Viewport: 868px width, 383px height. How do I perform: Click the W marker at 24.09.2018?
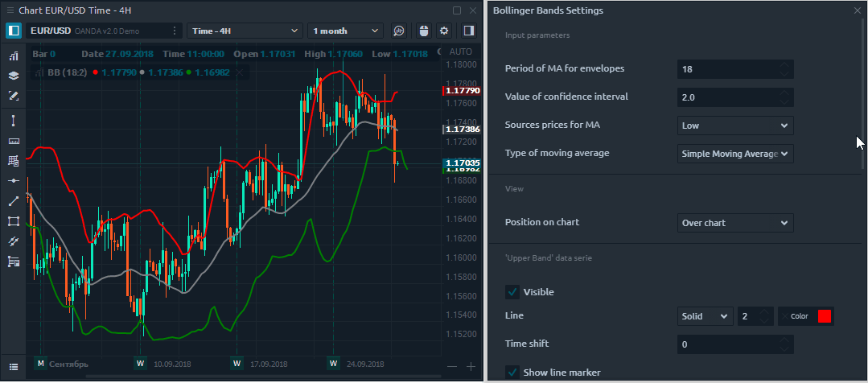coord(333,364)
